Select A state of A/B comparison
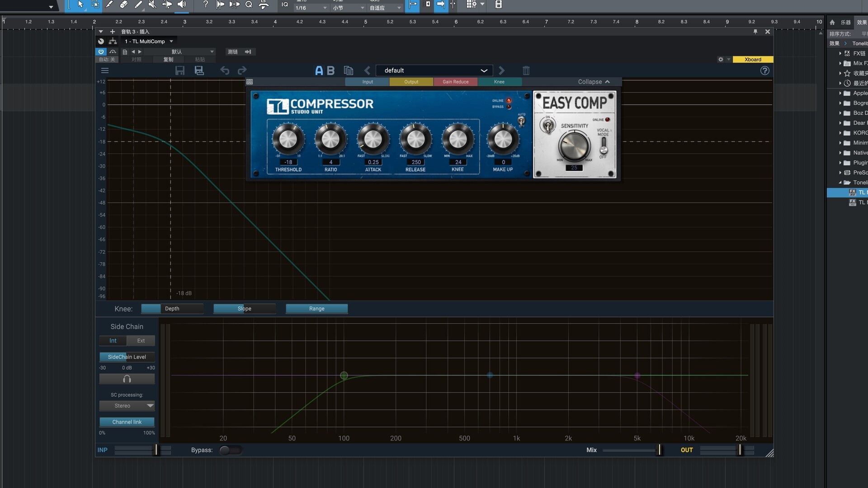 coord(319,70)
